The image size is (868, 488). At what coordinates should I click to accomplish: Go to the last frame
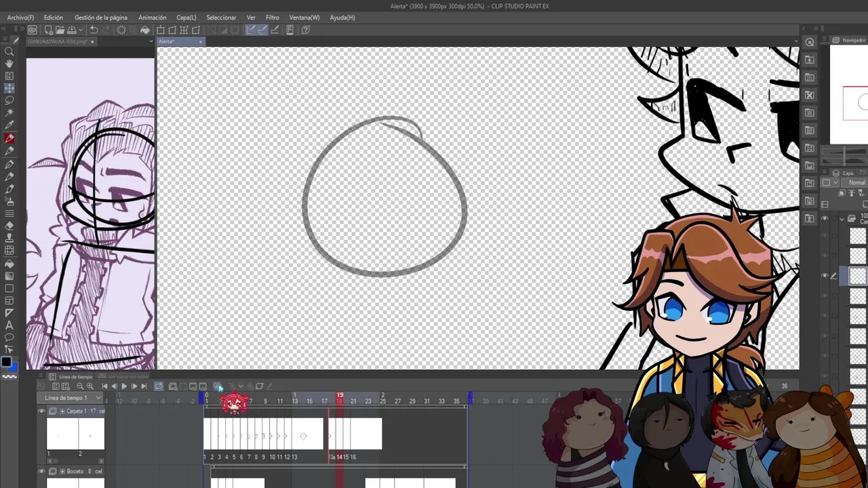[x=144, y=386]
